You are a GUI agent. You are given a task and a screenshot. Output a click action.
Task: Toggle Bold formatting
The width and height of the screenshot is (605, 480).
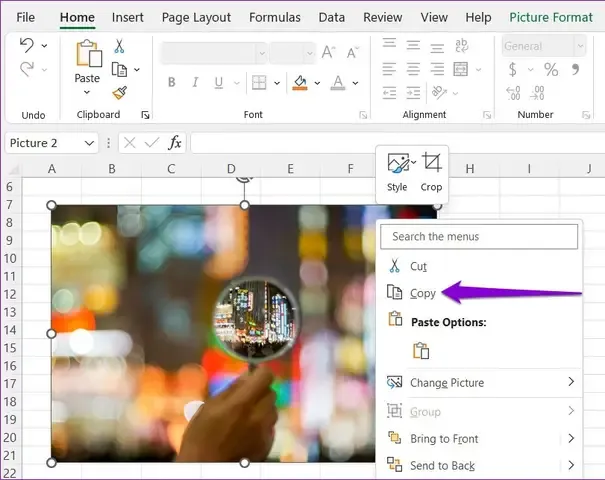tap(172, 82)
